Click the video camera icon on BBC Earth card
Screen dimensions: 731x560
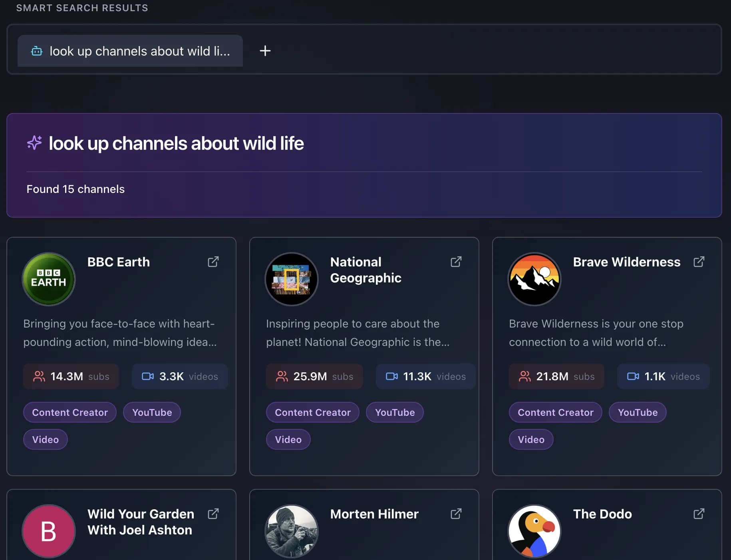(147, 376)
